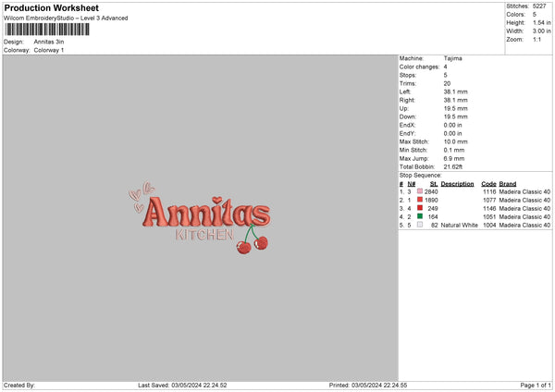This screenshot has width=555, height=392.
Task: Click the Max Jump value '6.9 mm'
Action: pos(454,158)
